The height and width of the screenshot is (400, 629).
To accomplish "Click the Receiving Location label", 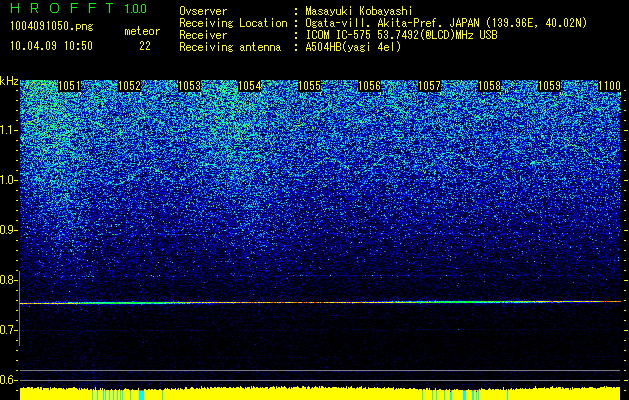I will click(x=233, y=23).
